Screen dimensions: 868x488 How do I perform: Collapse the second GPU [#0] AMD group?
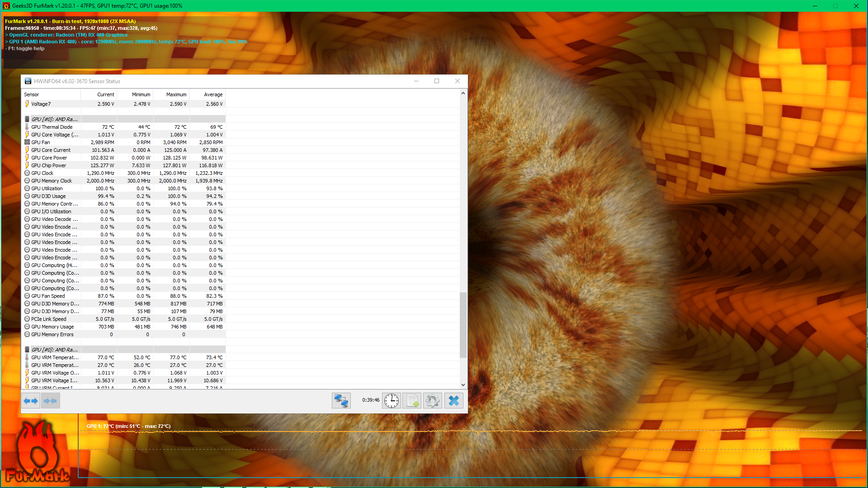tap(54, 350)
